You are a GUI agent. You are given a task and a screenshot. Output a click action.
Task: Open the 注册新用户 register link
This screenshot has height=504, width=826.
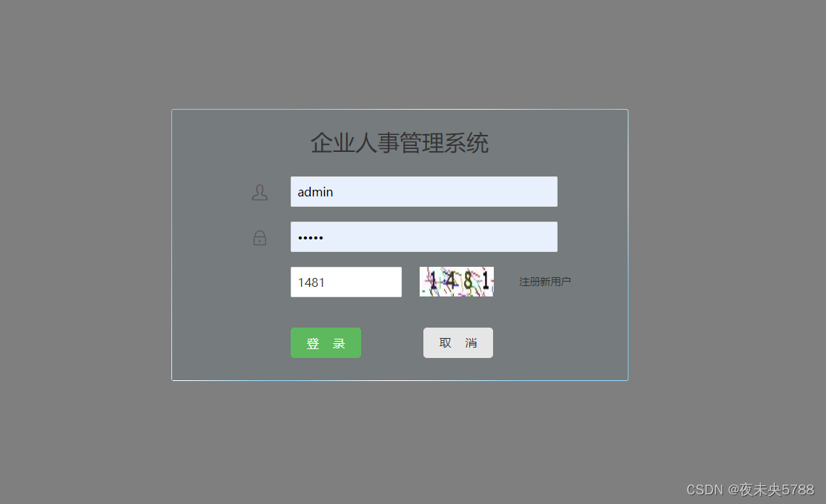pos(545,282)
